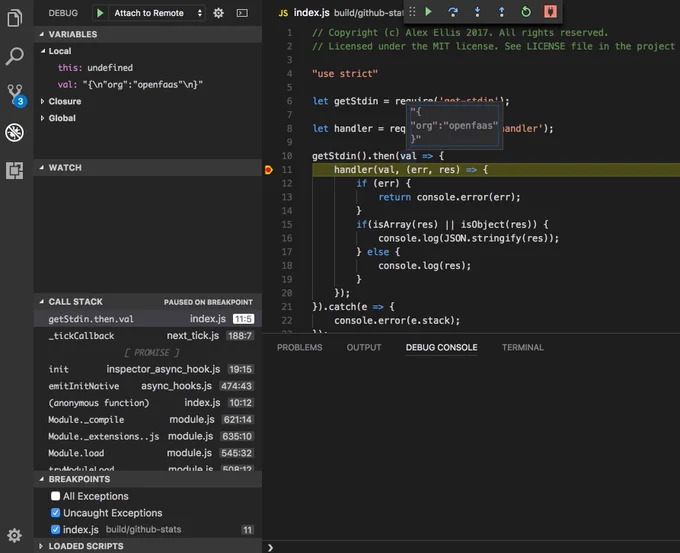Step into in debug toolbar

pyautogui.click(x=477, y=12)
